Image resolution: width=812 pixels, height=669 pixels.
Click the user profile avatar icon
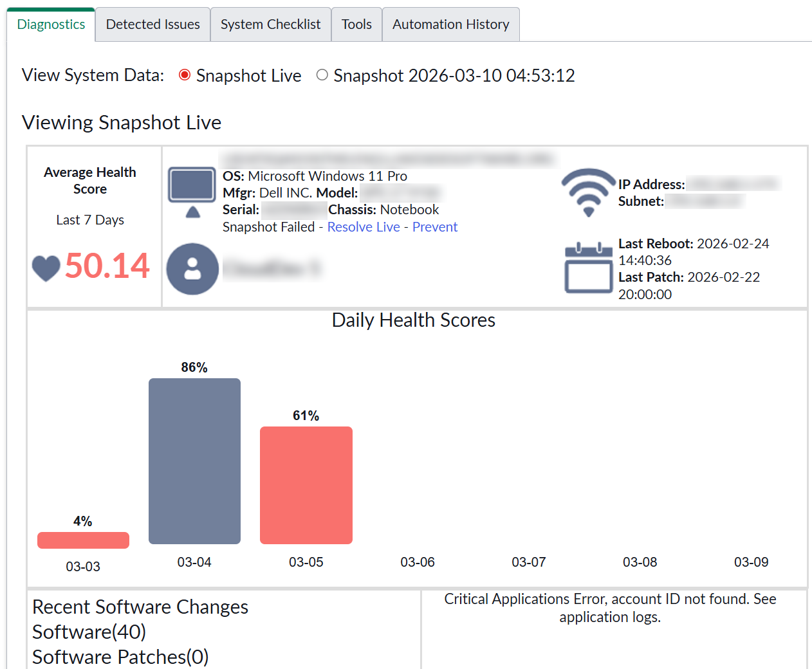click(192, 269)
